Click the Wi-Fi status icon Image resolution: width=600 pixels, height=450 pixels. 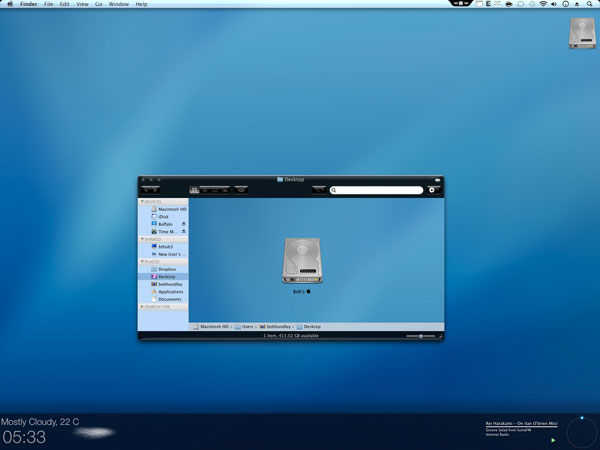coord(543,4)
